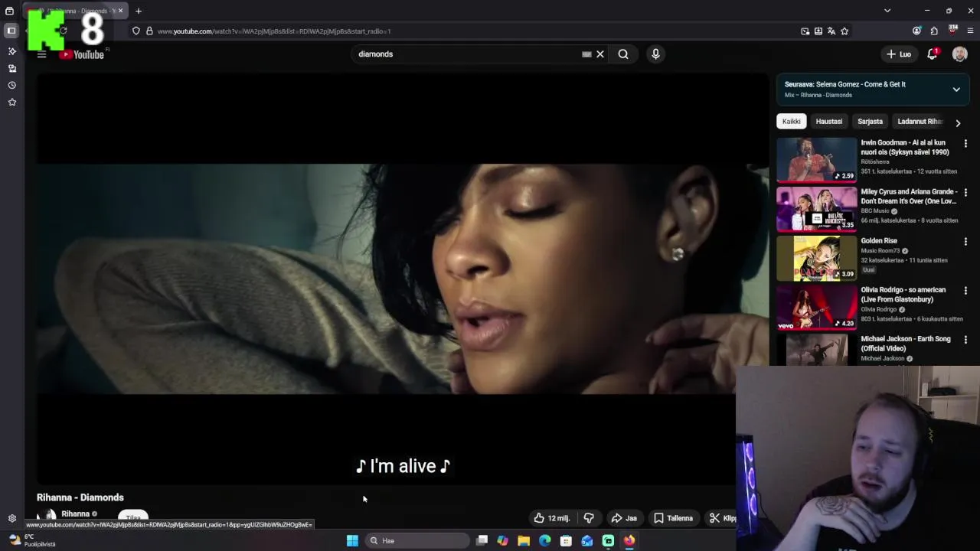The image size is (980, 551).
Task: Open the sidebar settings gear icon
Action: (x=11, y=518)
